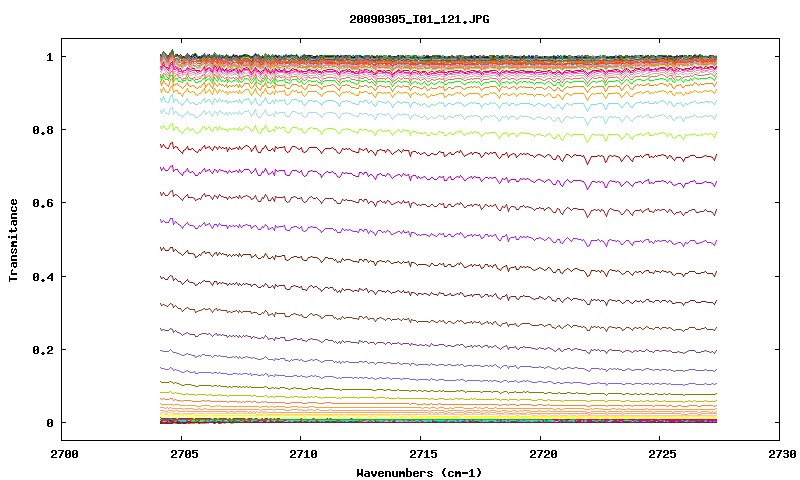Click the y-axis tick label 0

tap(49, 423)
